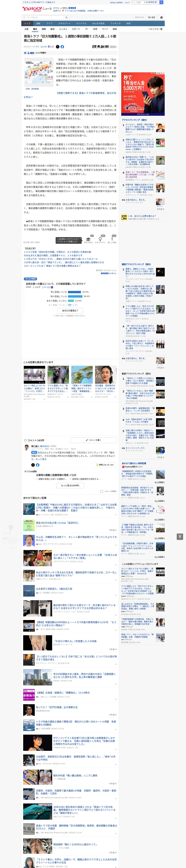Image resolution: width=186 pixels, height=868 pixels.
Task: Click the 時々意識している poll bar
Action: [75, 297]
